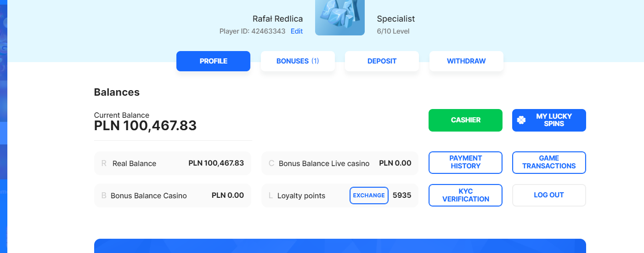
Task: Click the "R" icon beside Real Balance
Action: coord(104,163)
